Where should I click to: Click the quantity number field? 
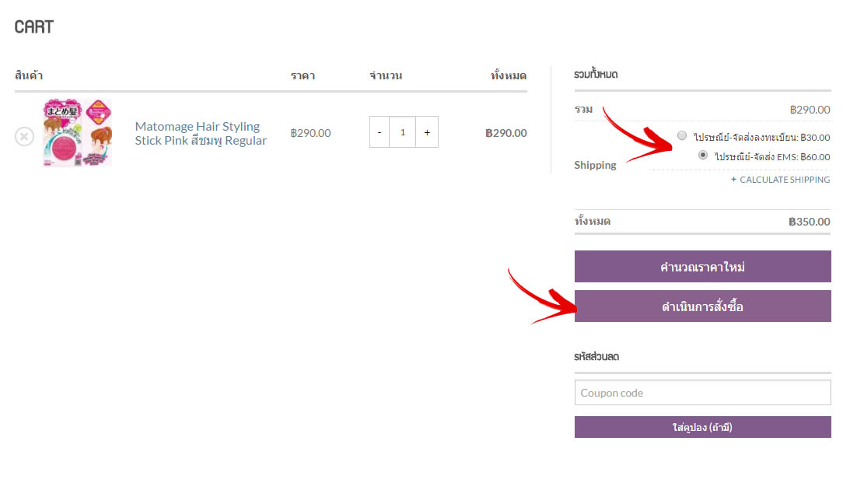tap(403, 132)
